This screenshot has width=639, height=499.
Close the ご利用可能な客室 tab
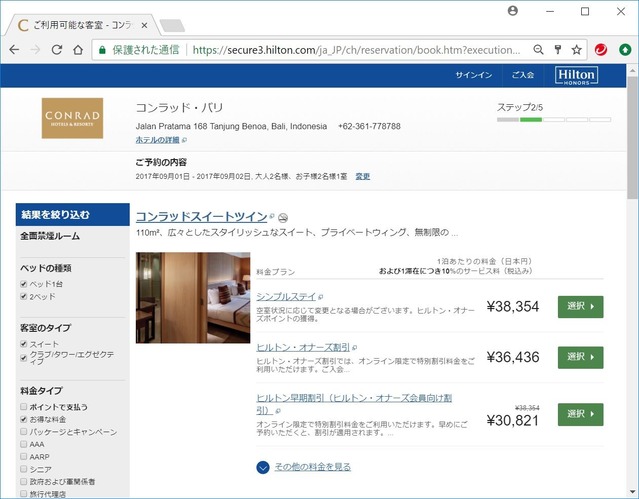pos(144,25)
